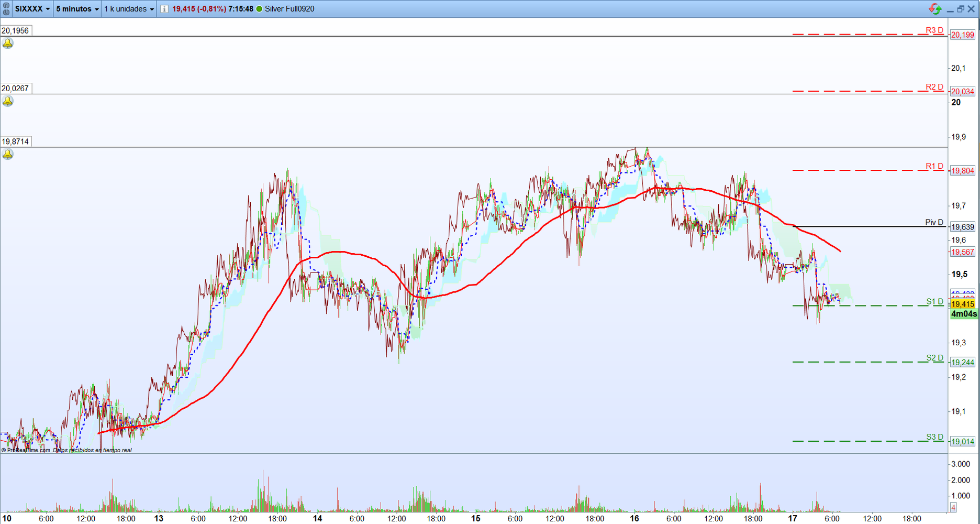Click the 19,567 moving average price tag

963,252
